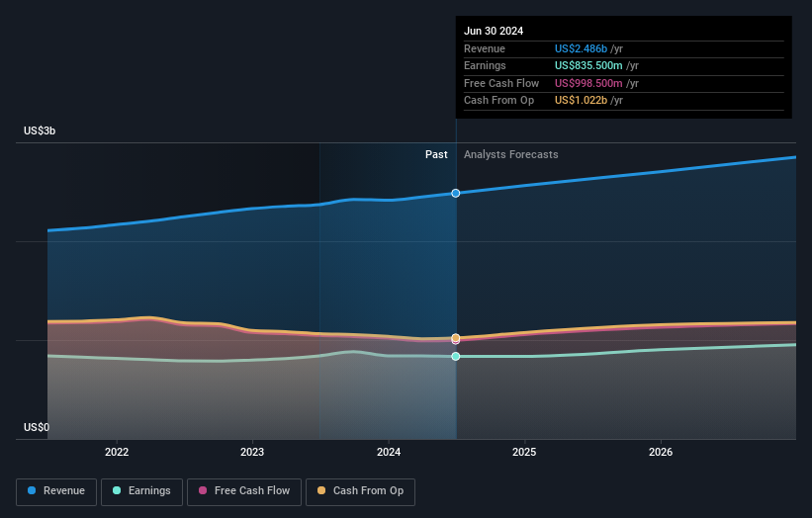Click the 2022 x-axis label
Viewport: 812px width, 518px height.
[x=117, y=452]
